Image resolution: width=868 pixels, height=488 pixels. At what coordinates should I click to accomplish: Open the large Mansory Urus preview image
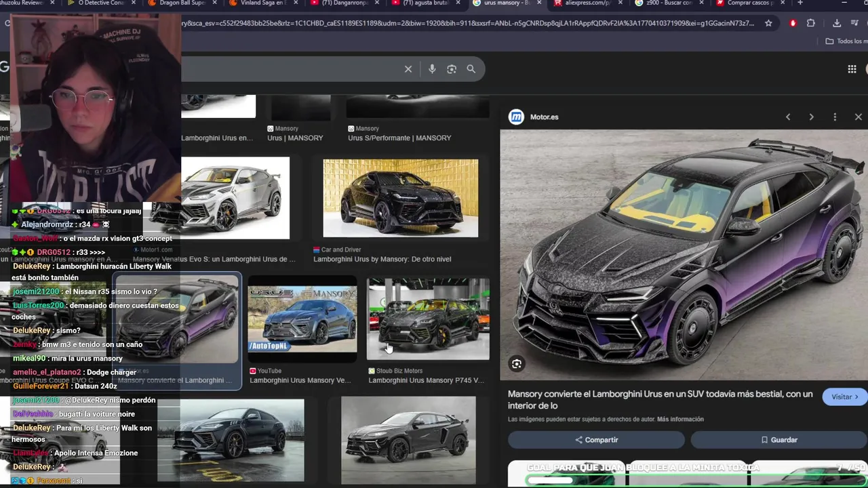(x=684, y=255)
